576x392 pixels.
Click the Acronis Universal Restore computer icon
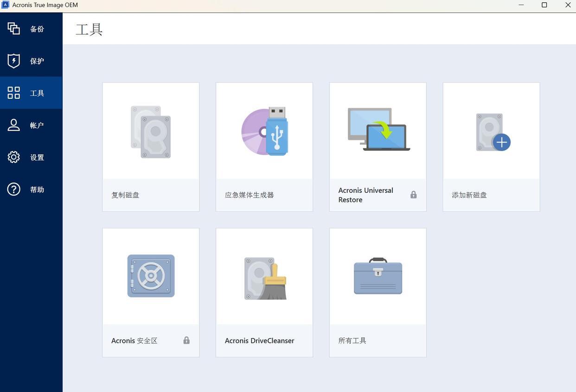pyautogui.click(x=378, y=129)
